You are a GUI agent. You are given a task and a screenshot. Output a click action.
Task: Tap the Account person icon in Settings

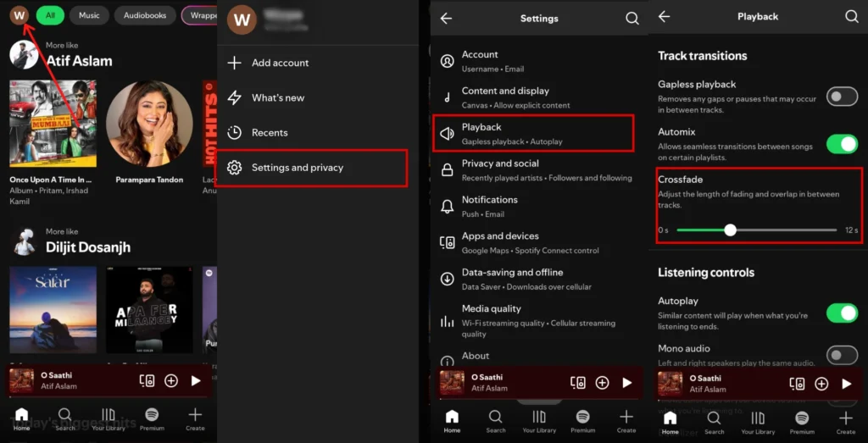click(x=448, y=61)
